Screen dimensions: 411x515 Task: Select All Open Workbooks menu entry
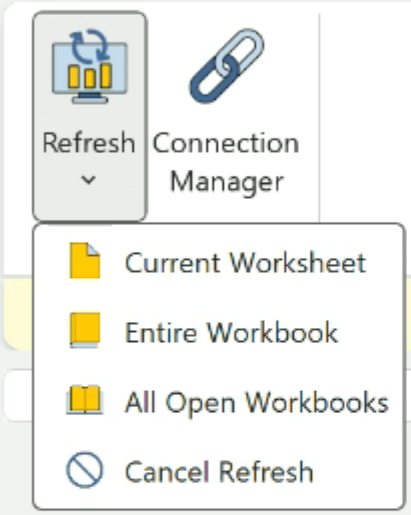(x=218, y=402)
